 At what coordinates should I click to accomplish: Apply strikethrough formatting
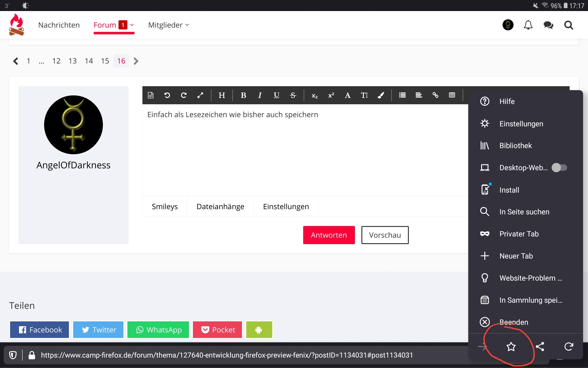click(293, 95)
